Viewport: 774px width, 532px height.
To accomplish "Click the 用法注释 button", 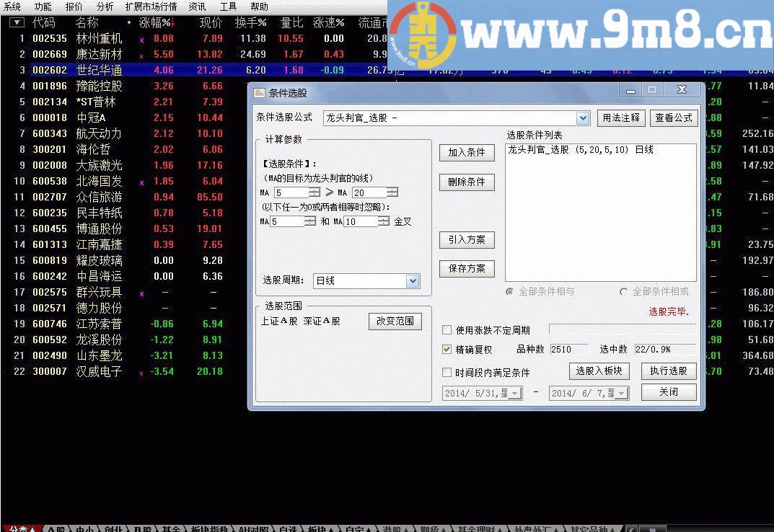I will tap(621, 118).
